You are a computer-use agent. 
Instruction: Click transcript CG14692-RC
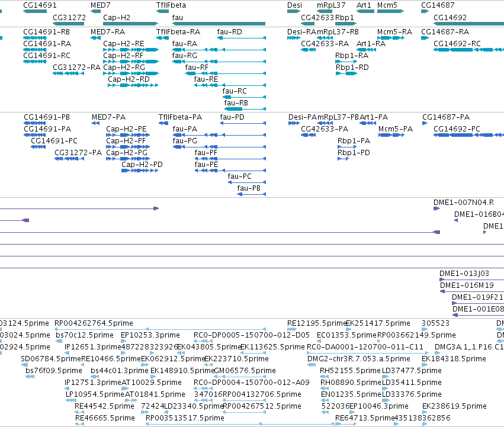coord(468,50)
